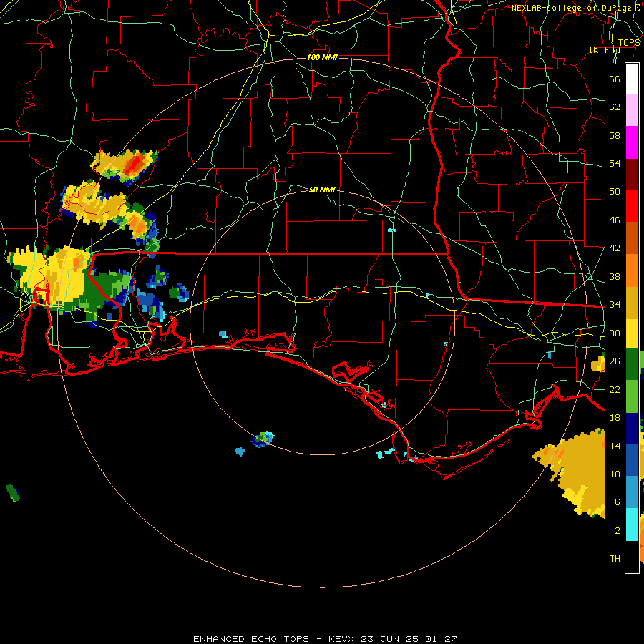Pick the gold legend swatch near 34
The image size is (644, 644).
[632, 303]
